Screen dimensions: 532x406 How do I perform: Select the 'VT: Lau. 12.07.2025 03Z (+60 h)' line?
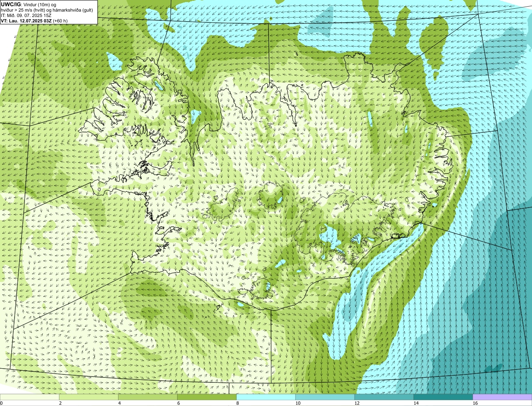pyautogui.click(x=34, y=20)
